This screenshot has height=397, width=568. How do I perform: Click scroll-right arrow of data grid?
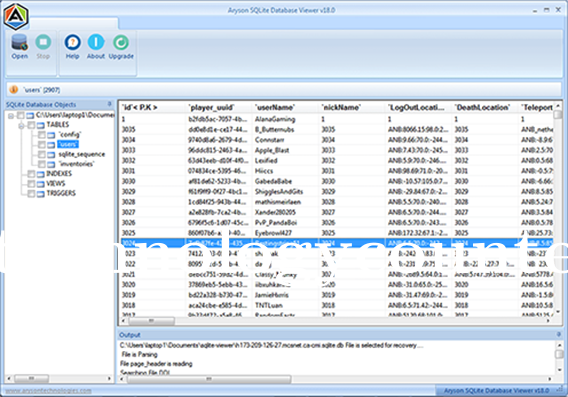[548, 321]
